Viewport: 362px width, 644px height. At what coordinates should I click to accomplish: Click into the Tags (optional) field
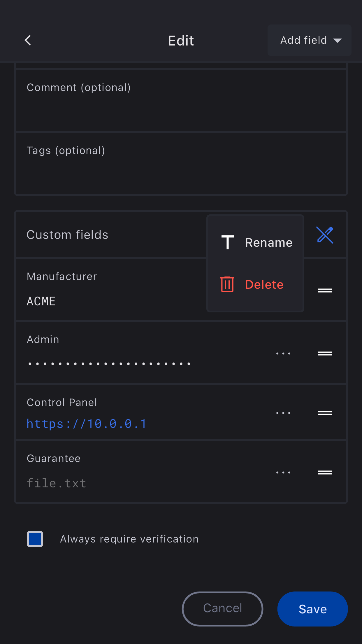point(181,164)
